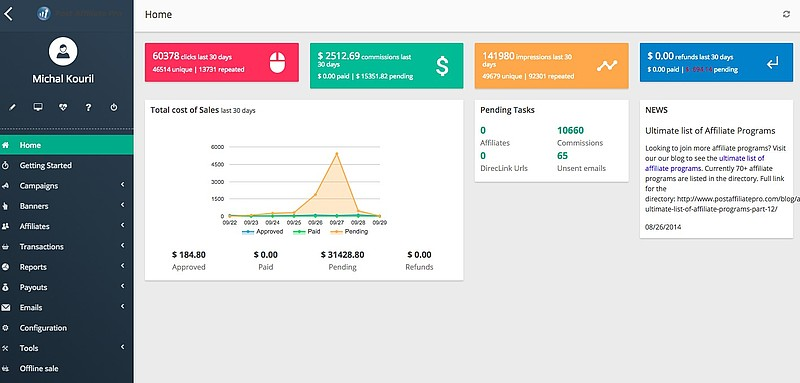
Task: Click the 60378 clicks card value
Action: [166, 56]
